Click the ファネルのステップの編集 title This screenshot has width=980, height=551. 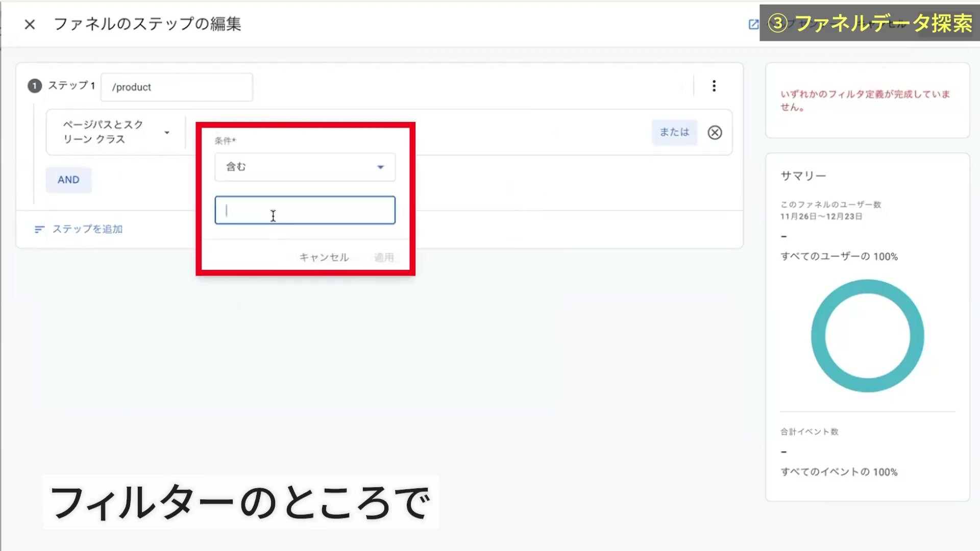pyautogui.click(x=147, y=24)
